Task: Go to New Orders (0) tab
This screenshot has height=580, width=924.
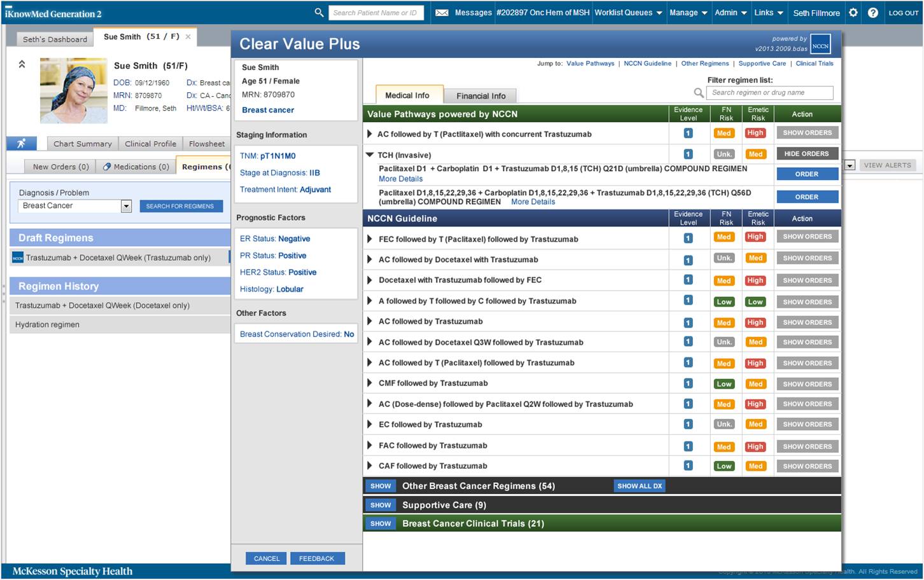Action: 60,167
